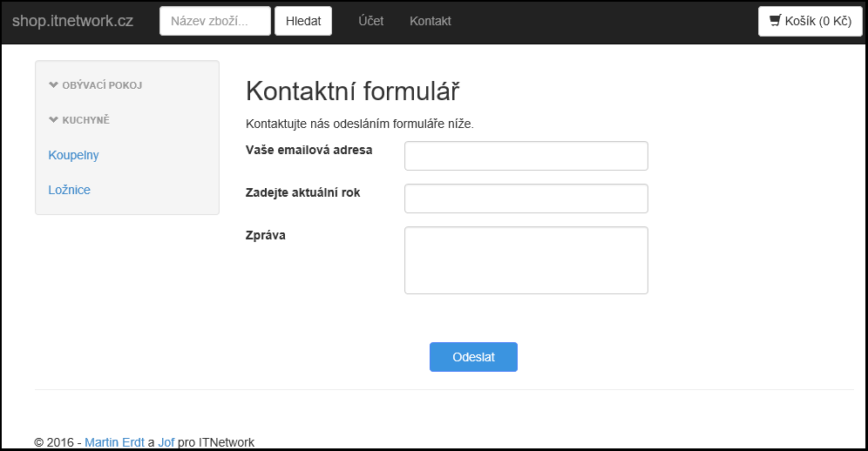
Task: Focus the Vaše emailová adresa field
Action: (x=526, y=156)
